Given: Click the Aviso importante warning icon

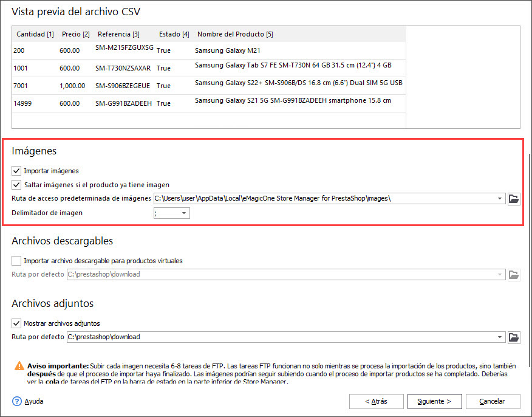Looking at the screenshot, I should tap(19, 366).
